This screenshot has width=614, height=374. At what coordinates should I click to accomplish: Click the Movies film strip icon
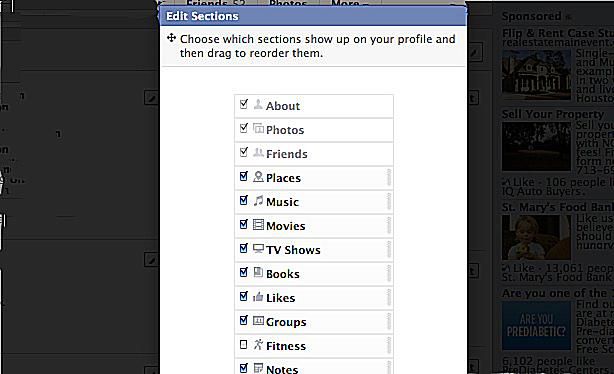[258, 225]
